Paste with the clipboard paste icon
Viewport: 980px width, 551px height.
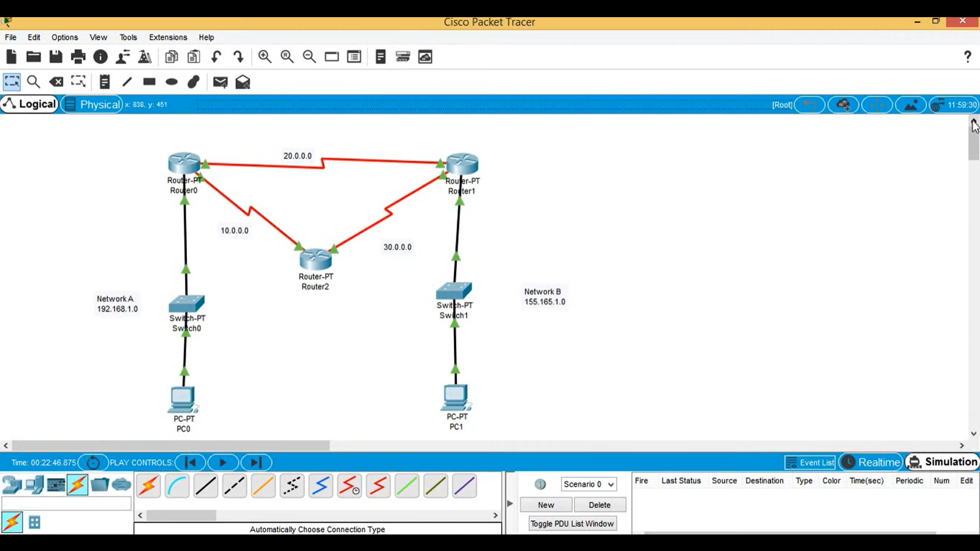pyautogui.click(x=194, y=57)
